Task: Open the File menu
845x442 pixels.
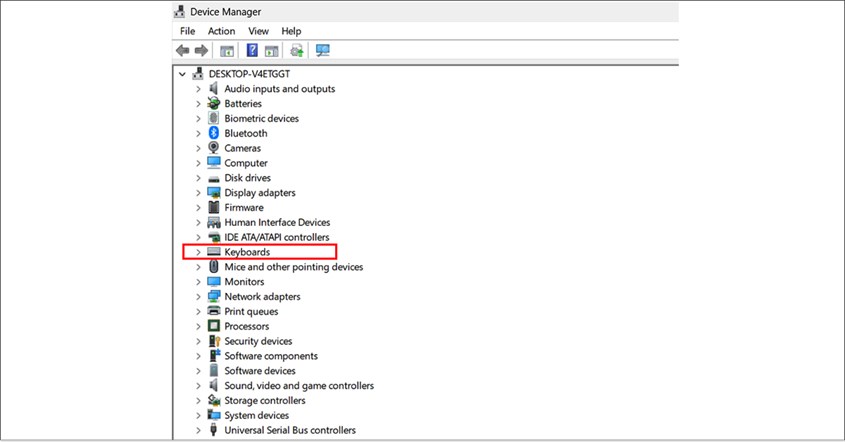Action: (x=188, y=31)
